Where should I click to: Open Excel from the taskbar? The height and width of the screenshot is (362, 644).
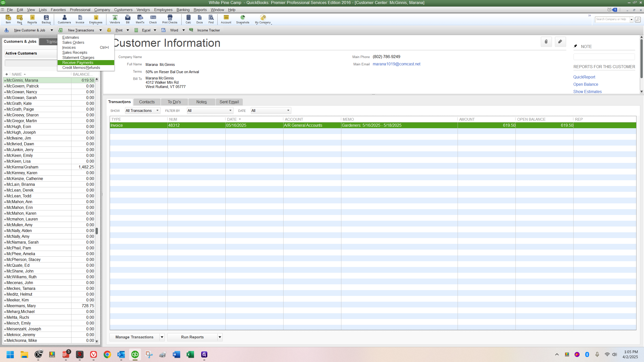pos(190,355)
